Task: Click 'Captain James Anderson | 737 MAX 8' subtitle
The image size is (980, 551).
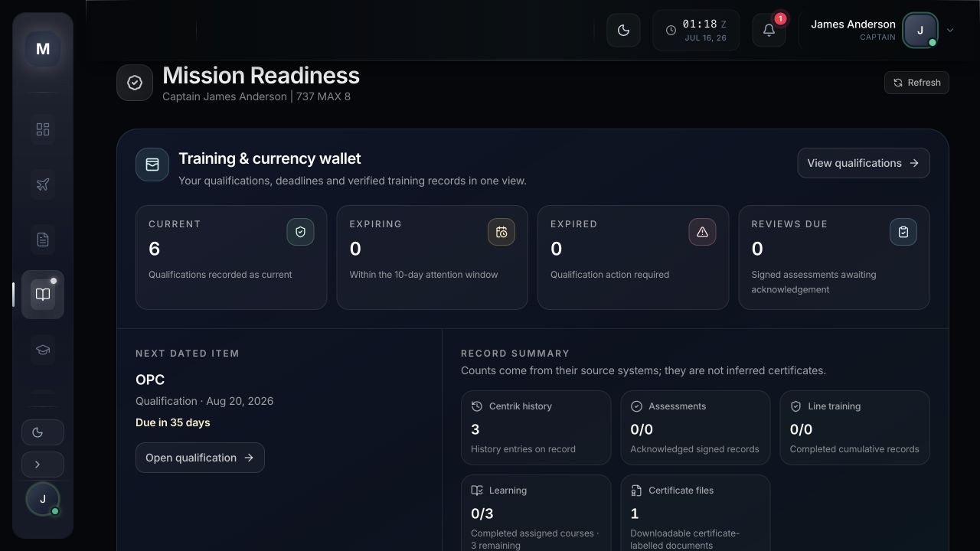Action: (x=256, y=96)
